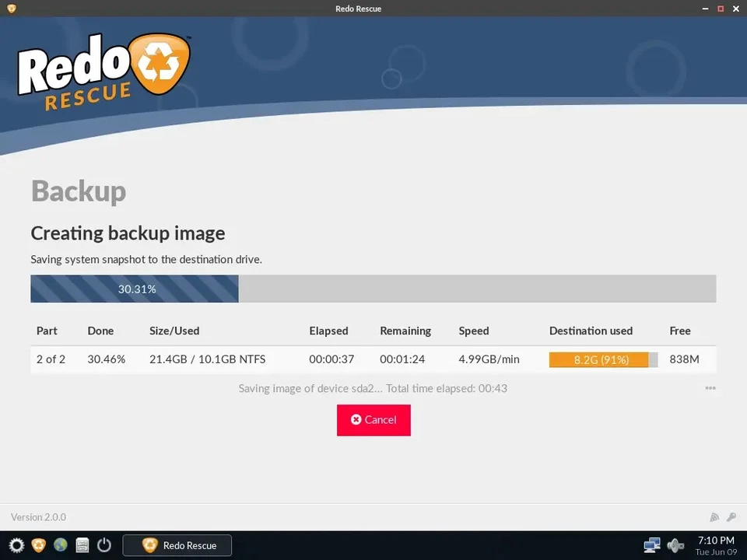
Task: Open the file manager from the taskbar
Action: coord(82,545)
